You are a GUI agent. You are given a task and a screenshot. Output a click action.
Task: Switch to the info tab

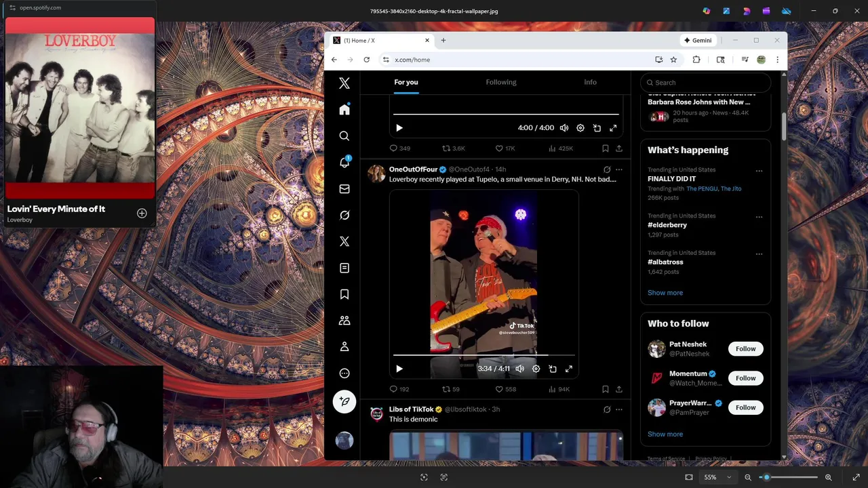[x=591, y=82]
